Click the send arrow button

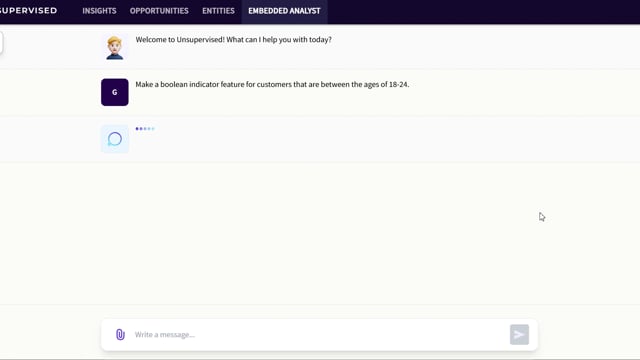point(519,335)
